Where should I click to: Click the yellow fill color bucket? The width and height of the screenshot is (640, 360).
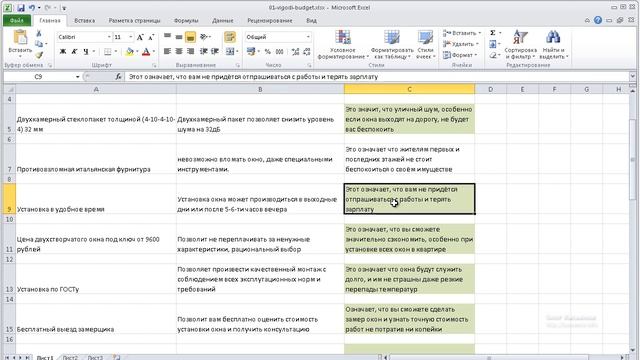tap(129, 51)
